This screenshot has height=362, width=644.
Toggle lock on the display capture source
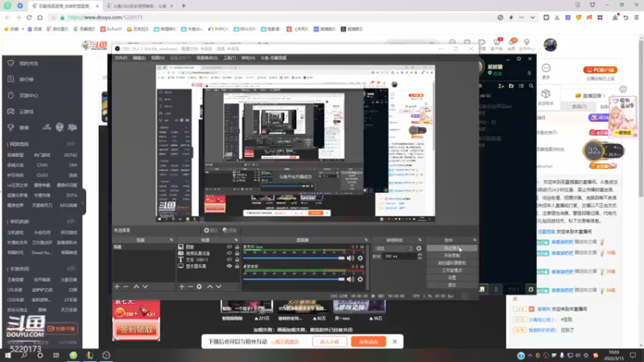click(237, 266)
